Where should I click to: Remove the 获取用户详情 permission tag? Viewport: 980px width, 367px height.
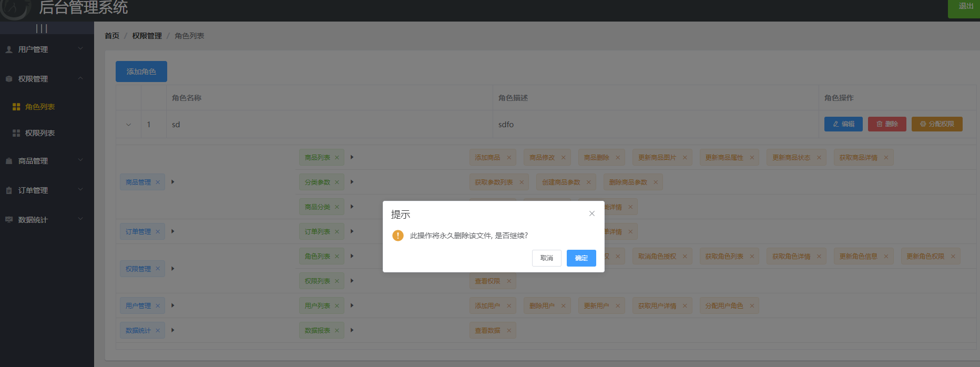point(685,306)
